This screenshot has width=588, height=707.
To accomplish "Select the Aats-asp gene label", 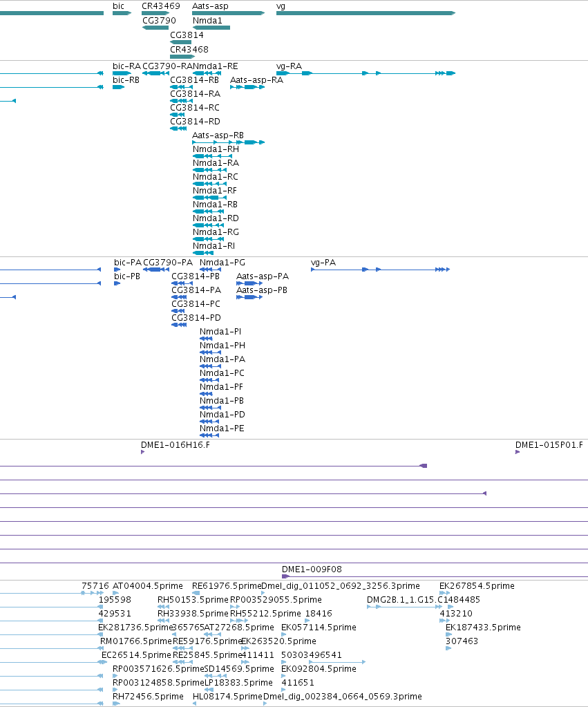I will coord(210,6).
